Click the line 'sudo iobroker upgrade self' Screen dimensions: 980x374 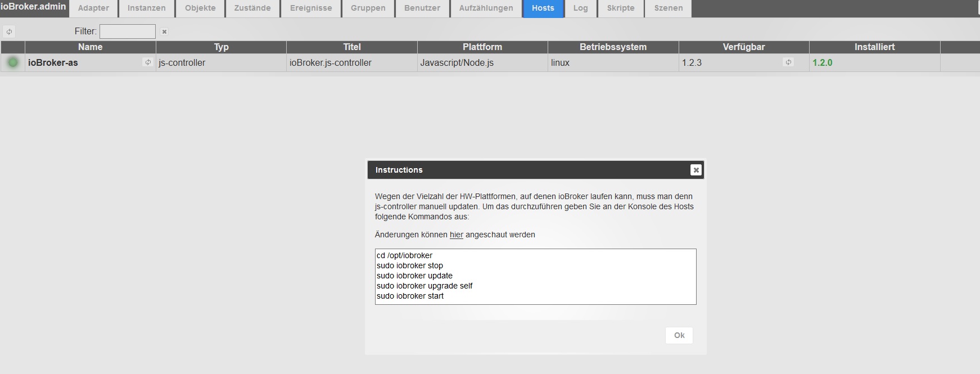(x=424, y=286)
